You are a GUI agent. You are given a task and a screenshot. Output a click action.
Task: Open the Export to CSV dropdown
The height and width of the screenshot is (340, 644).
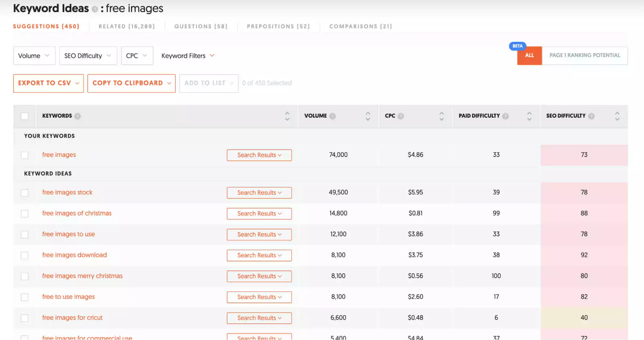click(x=48, y=83)
